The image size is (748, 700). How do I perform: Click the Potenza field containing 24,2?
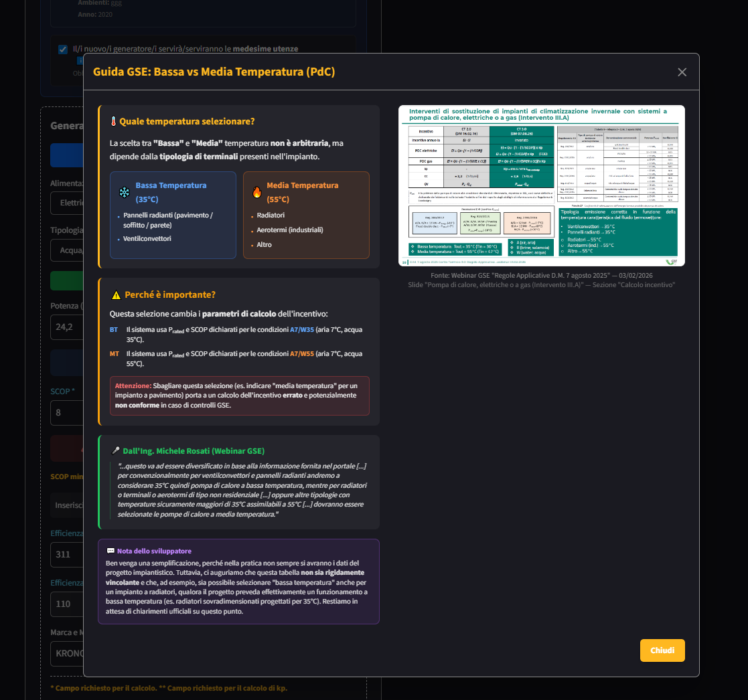point(67,327)
